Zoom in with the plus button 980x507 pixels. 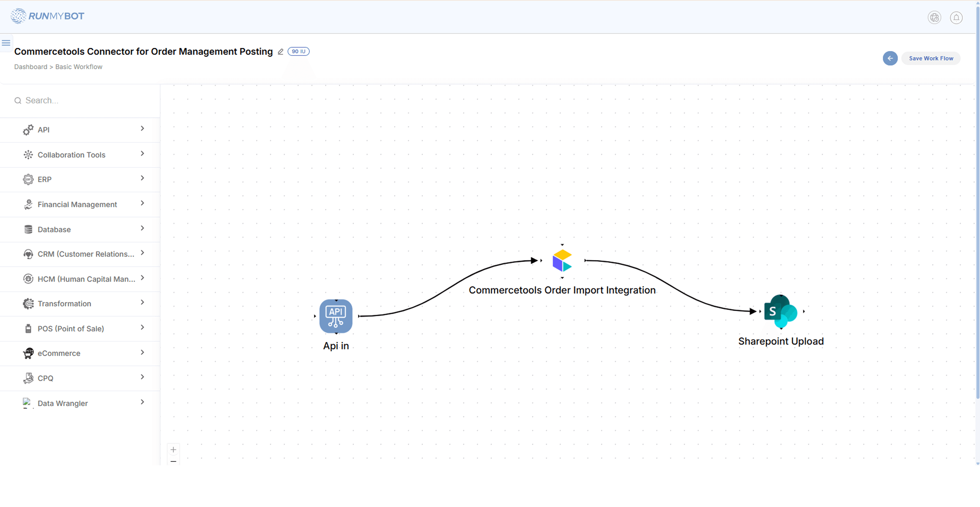pos(173,450)
